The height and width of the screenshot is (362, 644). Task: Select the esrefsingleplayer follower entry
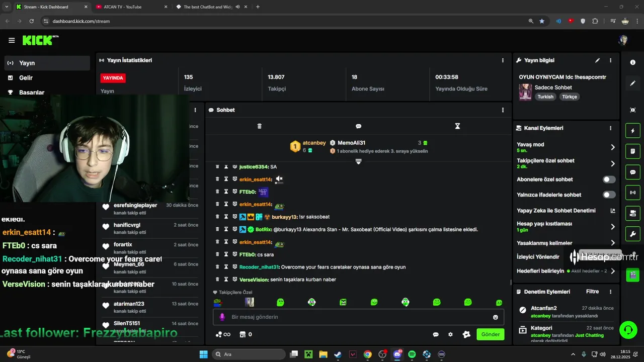point(150,208)
